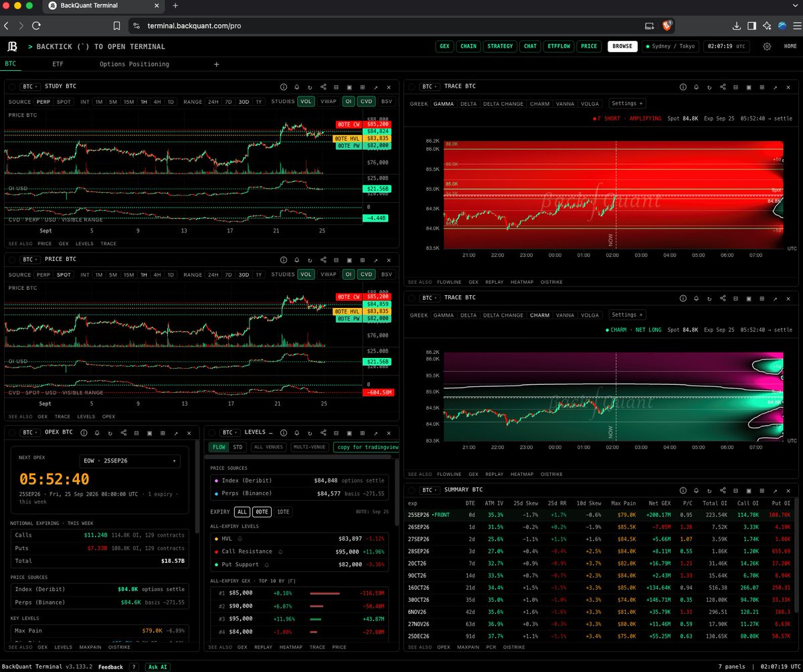Set alert bell in OPEX BTC header
803x672 pixels.
[x=97, y=432]
